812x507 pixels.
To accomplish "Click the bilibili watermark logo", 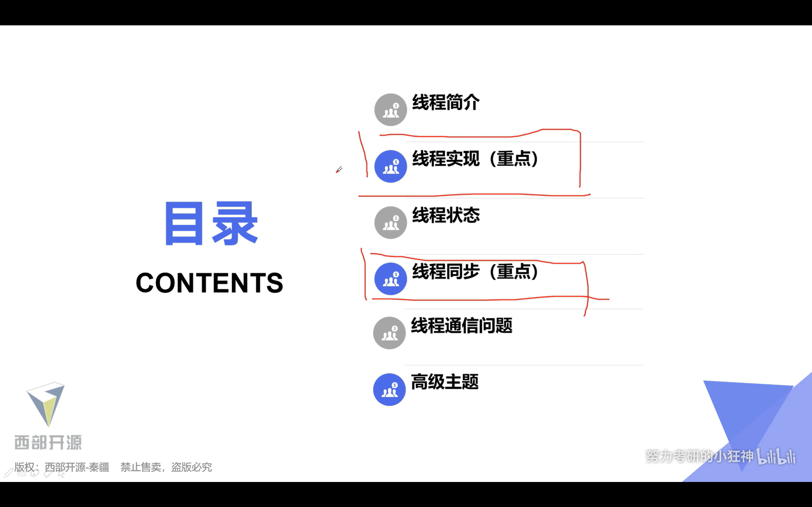I will (x=776, y=457).
